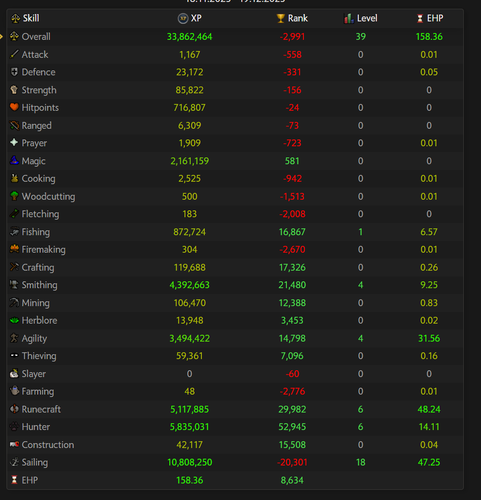This screenshot has width=481, height=500.
Task: Click the Overall skill icon
Action: pyautogui.click(x=14, y=36)
